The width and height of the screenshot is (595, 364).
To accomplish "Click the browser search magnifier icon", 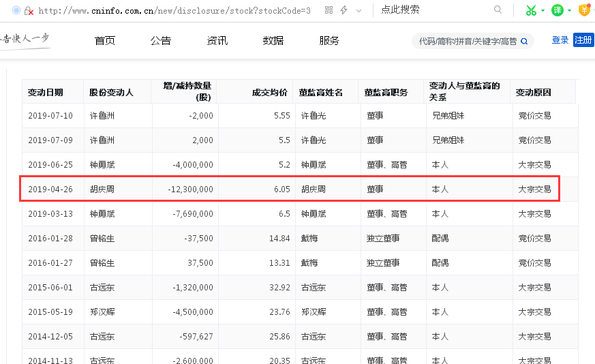I will pos(498,10).
